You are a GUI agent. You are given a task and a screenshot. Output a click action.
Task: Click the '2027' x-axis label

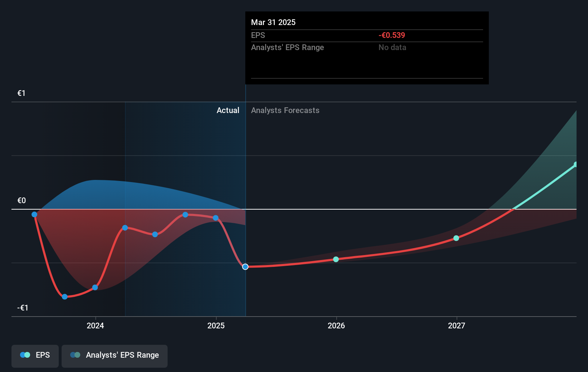[x=457, y=325]
